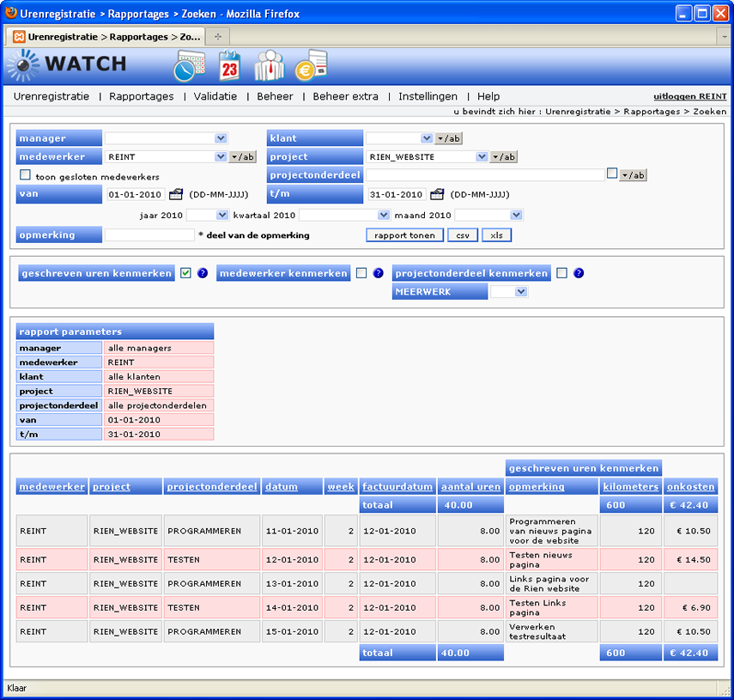Open the tab list arrow in the tab bar

pos(725,37)
